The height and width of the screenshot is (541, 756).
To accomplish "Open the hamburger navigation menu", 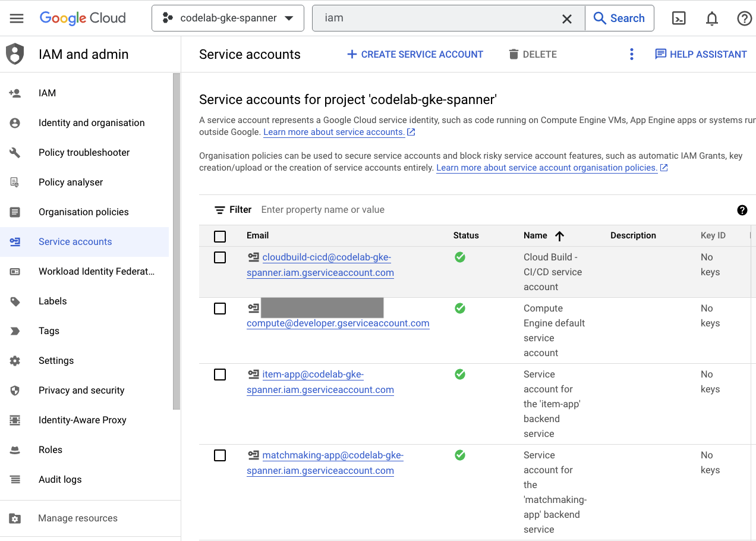I will (17, 18).
